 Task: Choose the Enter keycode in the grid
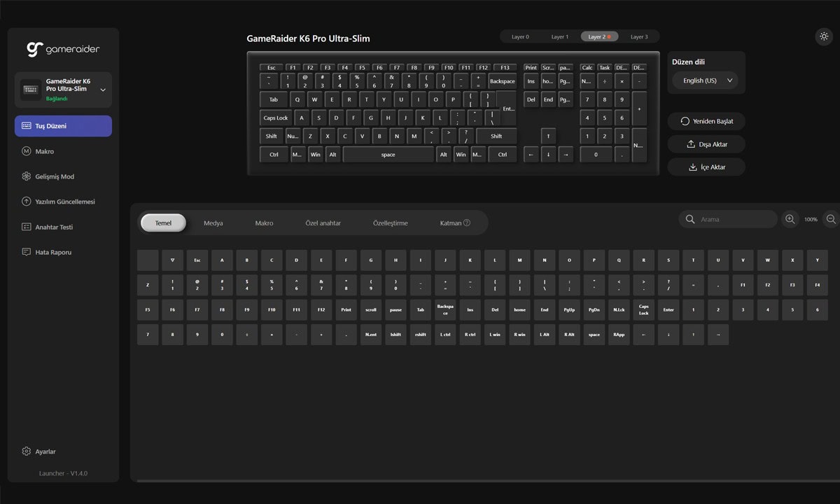[x=668, y=309]
